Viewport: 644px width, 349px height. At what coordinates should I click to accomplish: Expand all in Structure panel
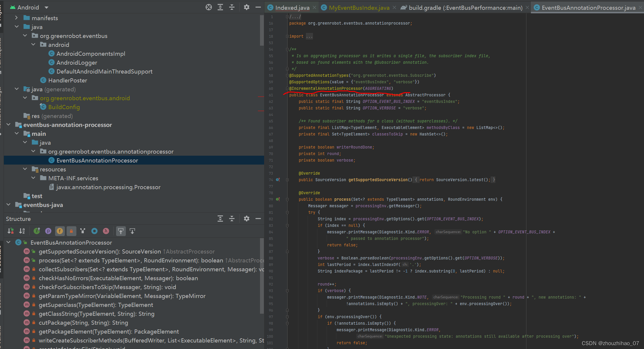220,219
